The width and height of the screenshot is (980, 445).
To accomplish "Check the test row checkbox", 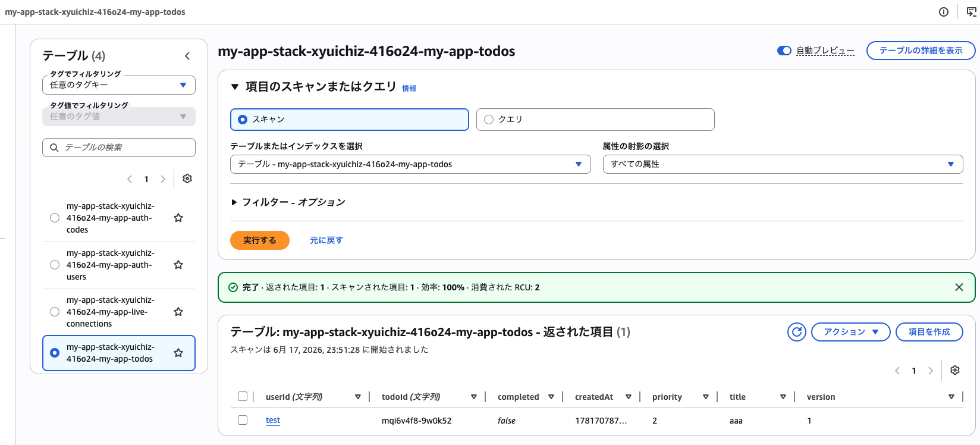I will pyautogui.click(x=243, y=420).
